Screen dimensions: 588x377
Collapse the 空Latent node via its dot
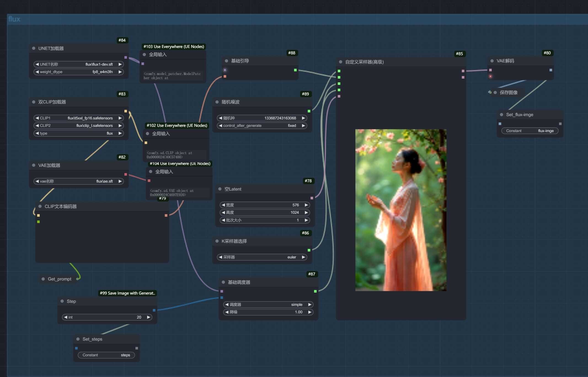[220, 189]
